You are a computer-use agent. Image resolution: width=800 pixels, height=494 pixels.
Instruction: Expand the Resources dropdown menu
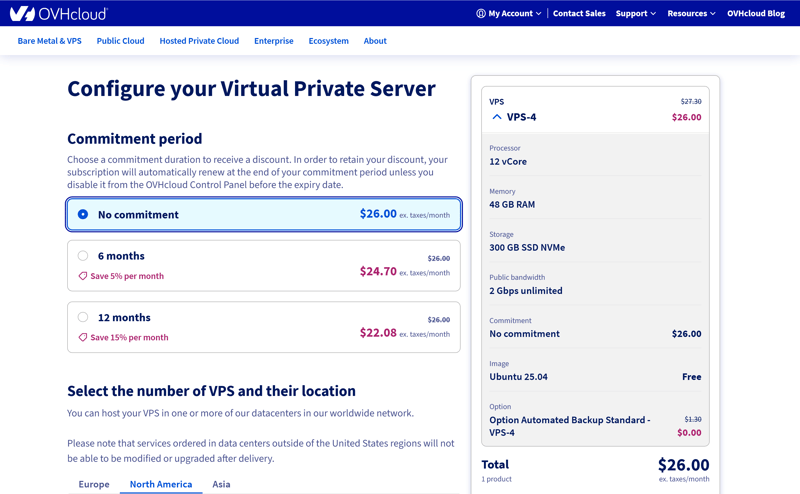point(691,14)
